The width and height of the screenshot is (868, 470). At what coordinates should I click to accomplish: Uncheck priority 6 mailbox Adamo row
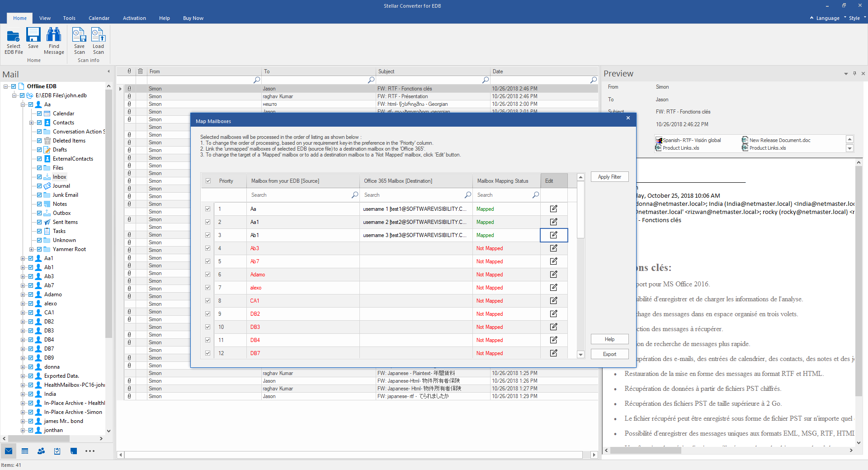click(x=208, y=275)
